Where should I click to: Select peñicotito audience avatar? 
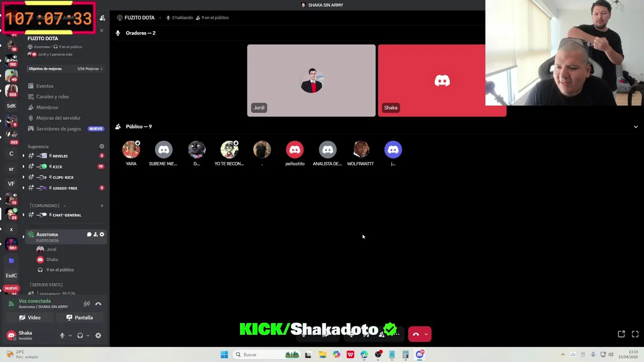[295, 150]
